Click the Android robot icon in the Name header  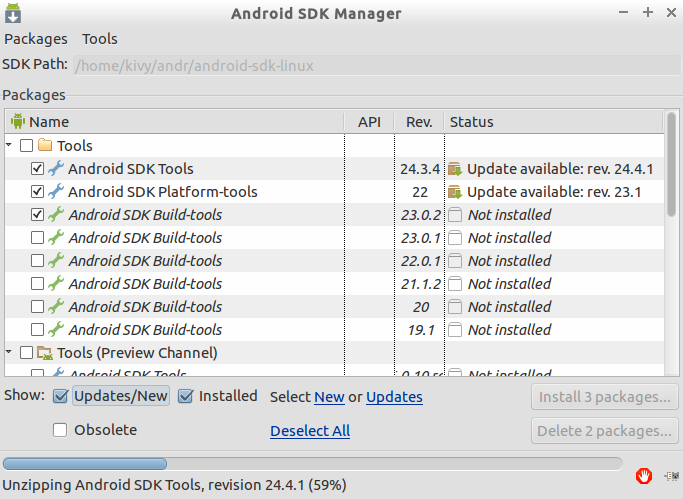(17, 121)
